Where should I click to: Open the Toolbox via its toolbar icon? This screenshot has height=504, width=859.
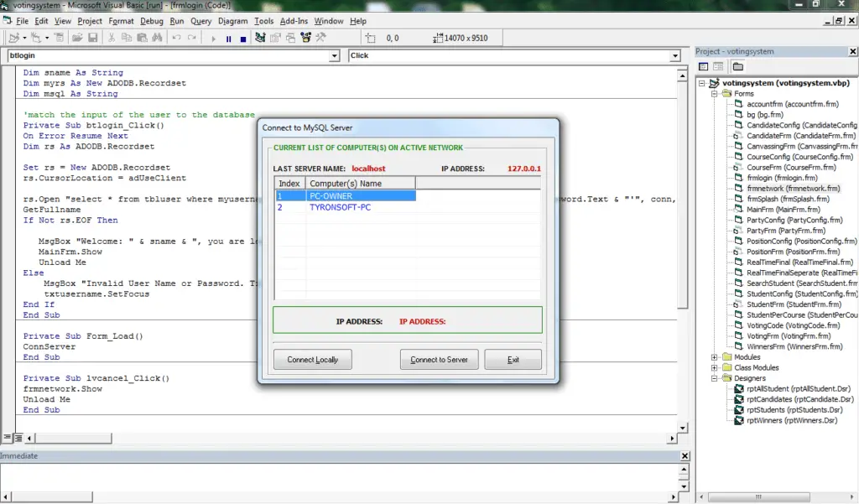pyautogui.click(x=319, y=37)
